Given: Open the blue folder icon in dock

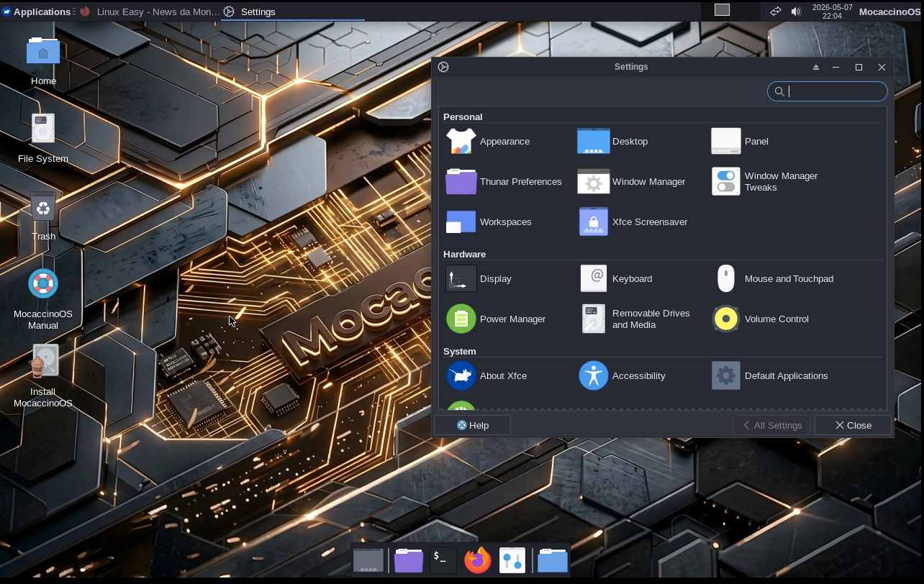Looking at the screenshot, I should [552, 560].
